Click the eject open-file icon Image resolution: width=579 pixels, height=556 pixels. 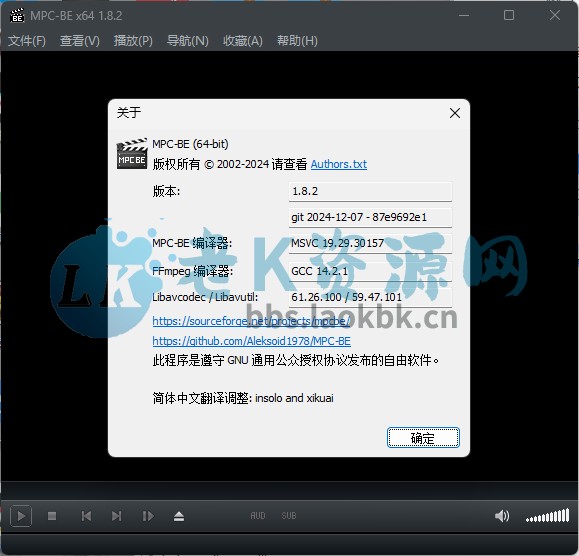pyautogui.click(x=179, y=516)
